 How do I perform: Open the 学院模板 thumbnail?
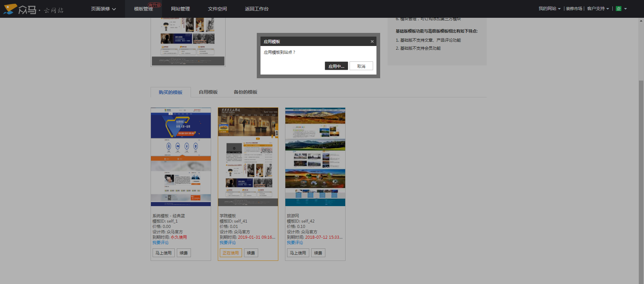pos(248,157)
